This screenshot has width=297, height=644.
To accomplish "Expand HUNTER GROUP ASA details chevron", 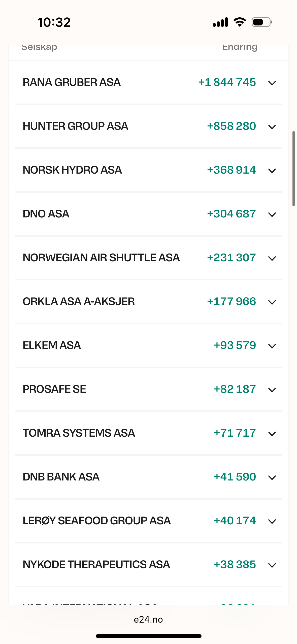I will (272, 127).
